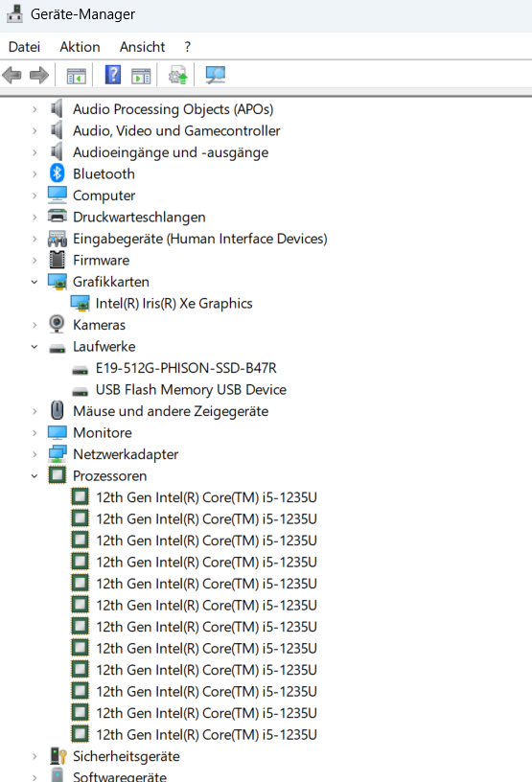The image size is (532, 782).
Task: Open the Ansicht menu
Action: [x=142, y=47]
